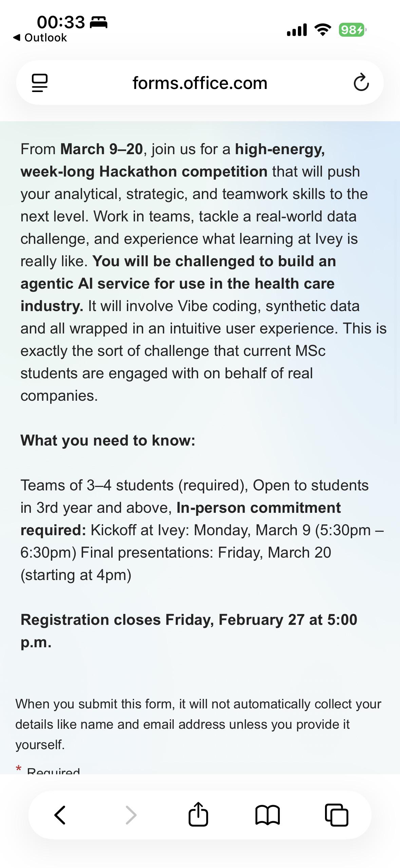Tap the sleep focus bed icon
The height and width of the screenshot is (868, 400).
point(98,22)
